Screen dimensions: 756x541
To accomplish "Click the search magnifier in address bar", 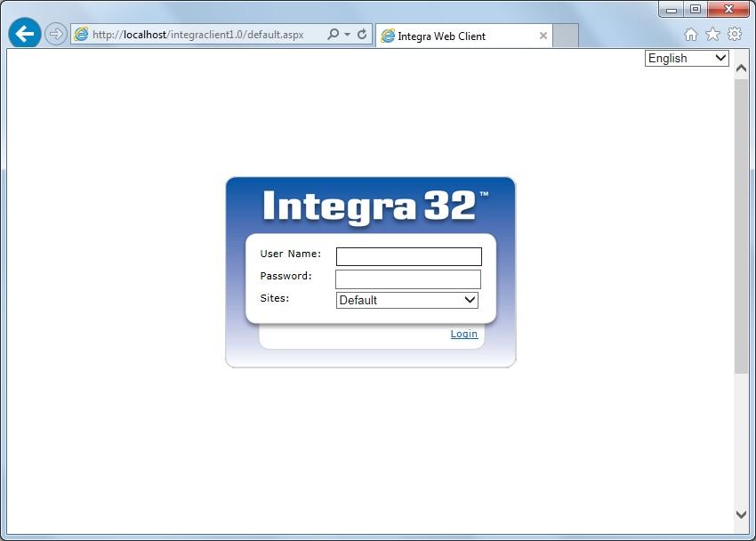I will [x=333, y=34].
